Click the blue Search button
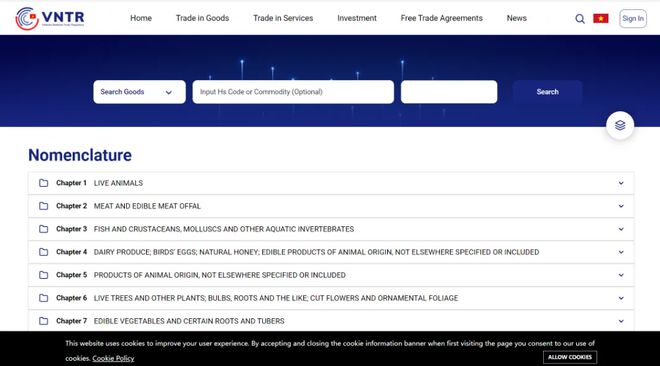This screenshot has height=366, width=660. pyautogui.click(x=547, y=92)
